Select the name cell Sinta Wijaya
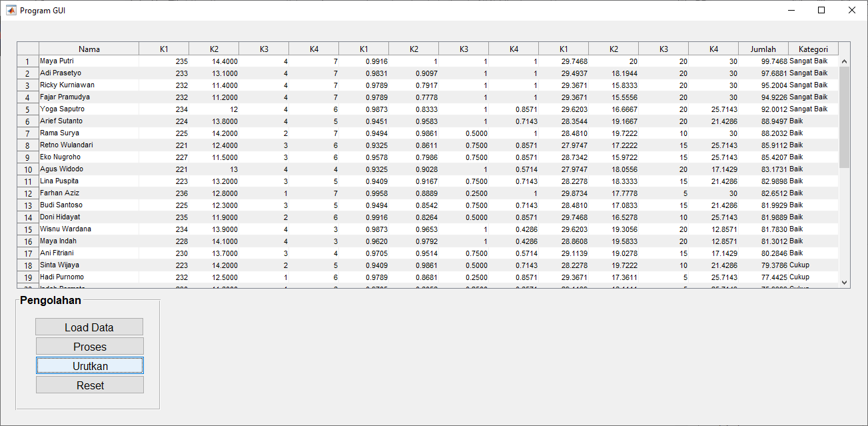 pyautogui.click(x=89, y=265)
